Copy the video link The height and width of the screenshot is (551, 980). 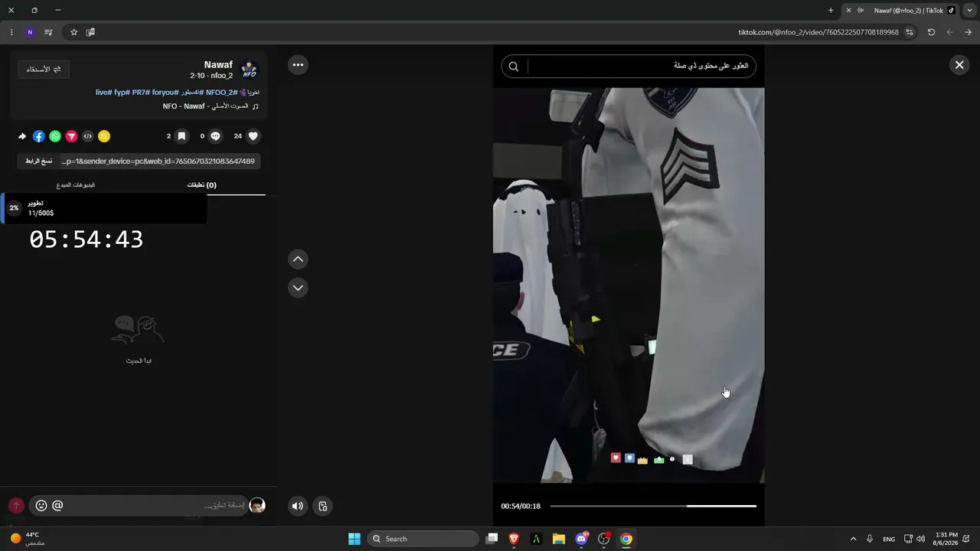39,161
